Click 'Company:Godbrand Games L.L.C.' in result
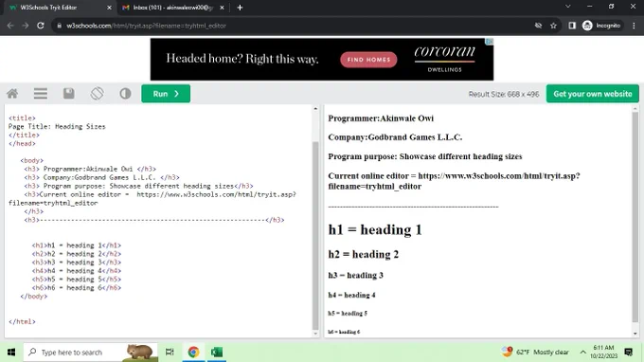The height and width of the screenshot is (362, 644). (395, 137)
